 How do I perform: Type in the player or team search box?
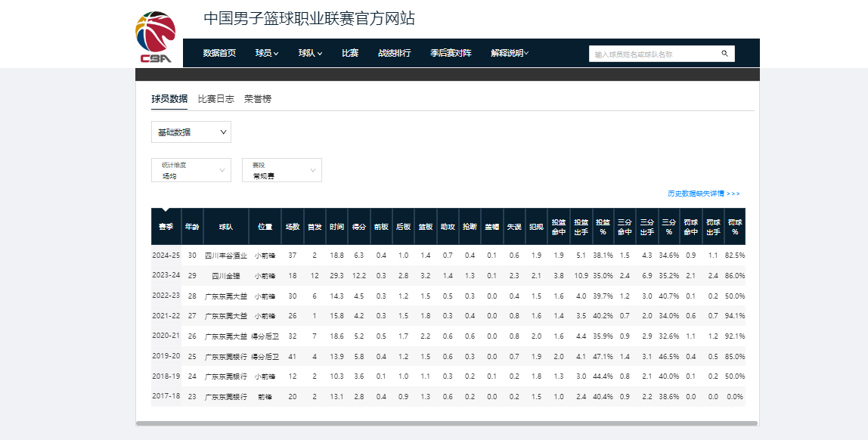[x=654, y=54]
